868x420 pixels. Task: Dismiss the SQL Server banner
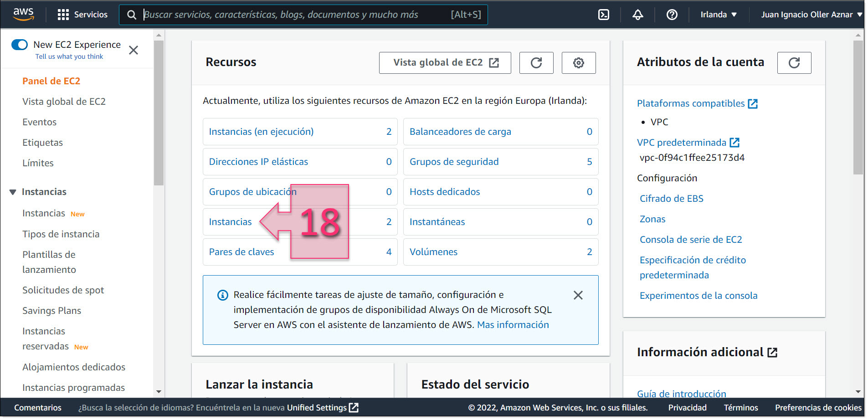tap(578, 295)
